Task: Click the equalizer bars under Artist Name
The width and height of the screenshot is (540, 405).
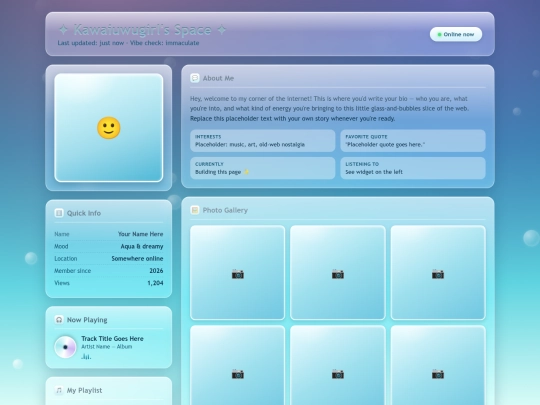Action: pyautogui.click(x=86, y=357)
